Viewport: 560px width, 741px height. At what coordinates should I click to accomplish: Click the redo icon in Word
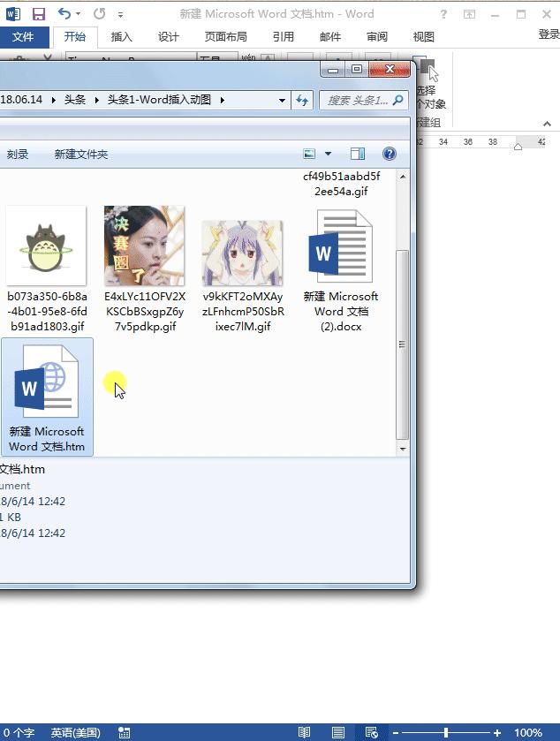click(99, 14)
